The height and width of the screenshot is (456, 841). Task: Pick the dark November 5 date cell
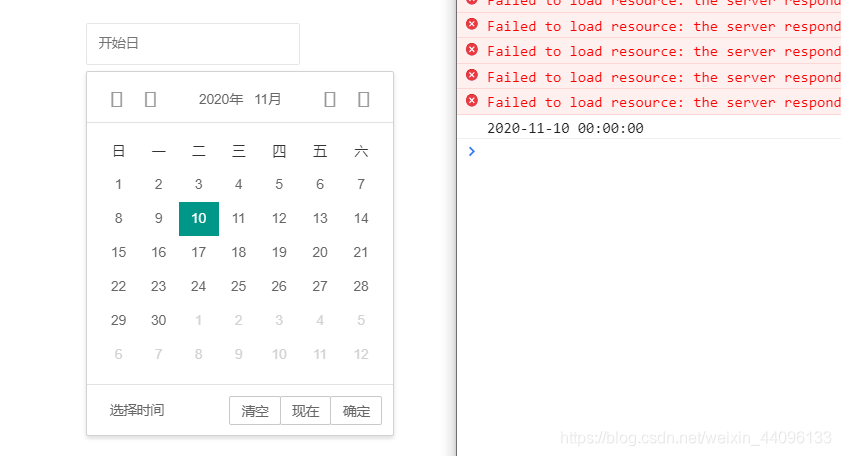pyautogui.click(x=279, y=185)
